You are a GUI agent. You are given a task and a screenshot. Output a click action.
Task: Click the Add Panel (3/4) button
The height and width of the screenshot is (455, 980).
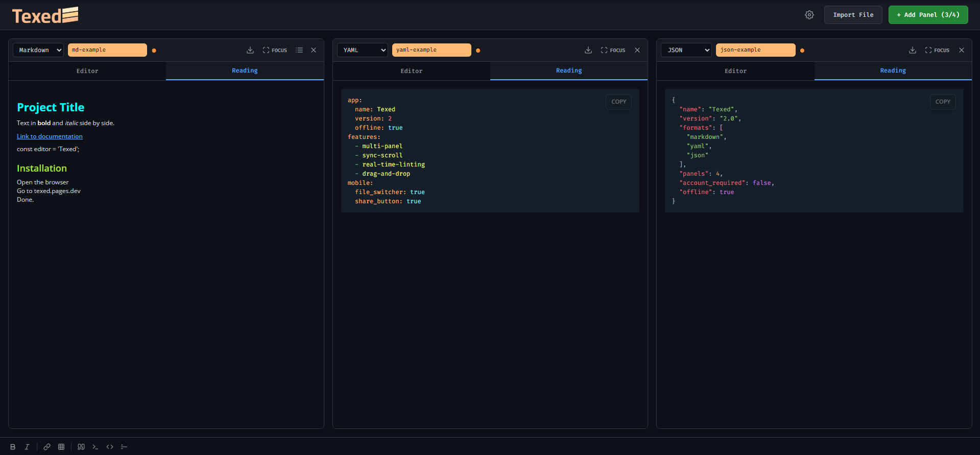coord(928,15)
